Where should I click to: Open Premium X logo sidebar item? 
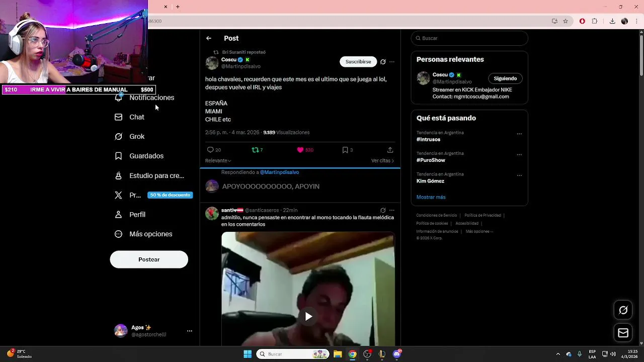point(119,195)
